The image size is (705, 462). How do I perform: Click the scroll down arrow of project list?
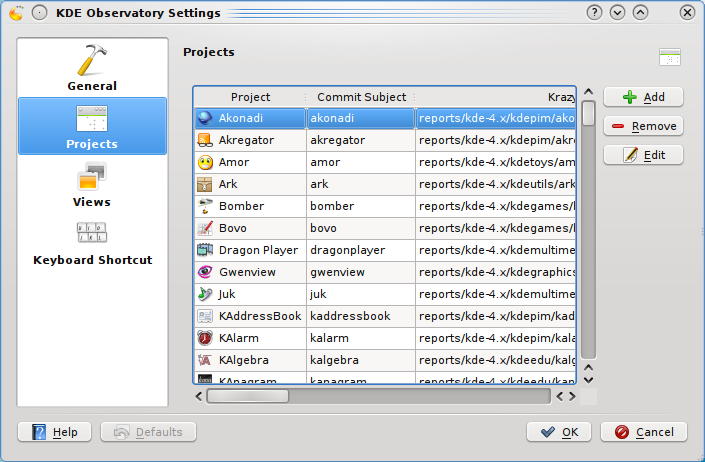589,379
